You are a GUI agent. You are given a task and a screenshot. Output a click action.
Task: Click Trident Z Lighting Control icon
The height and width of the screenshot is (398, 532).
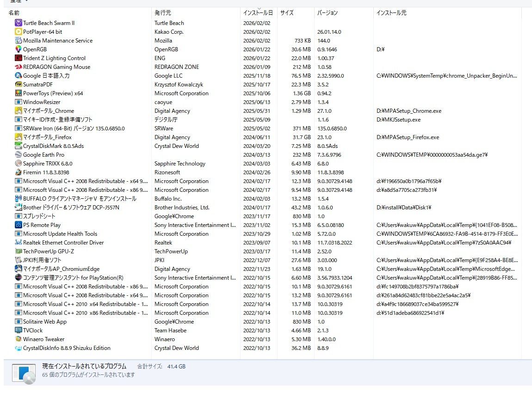click(19, 58)
